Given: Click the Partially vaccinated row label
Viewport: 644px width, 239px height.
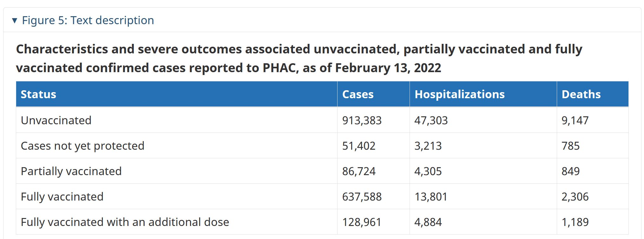Looking at the screenshot, I should 71,171.
